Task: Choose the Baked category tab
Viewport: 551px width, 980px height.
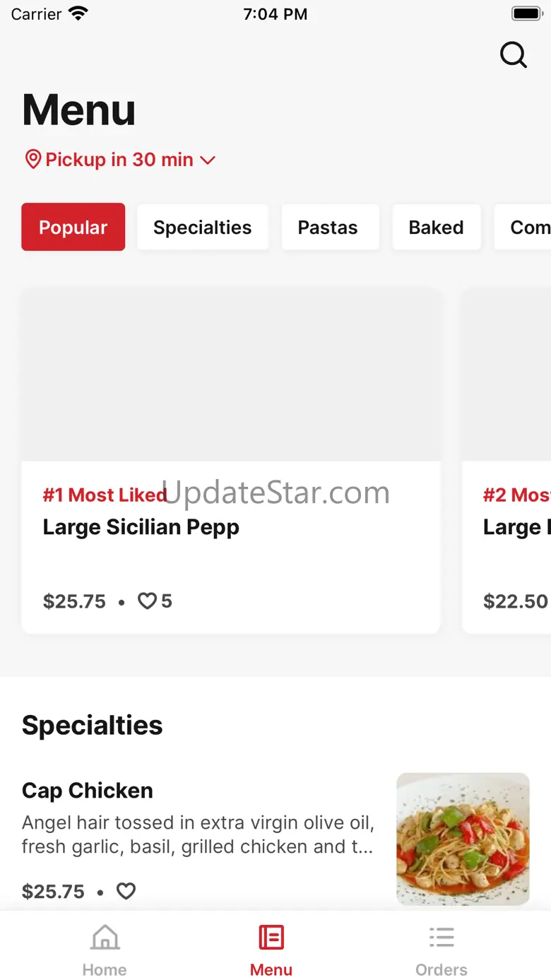Action: click(x=437, y=227)
